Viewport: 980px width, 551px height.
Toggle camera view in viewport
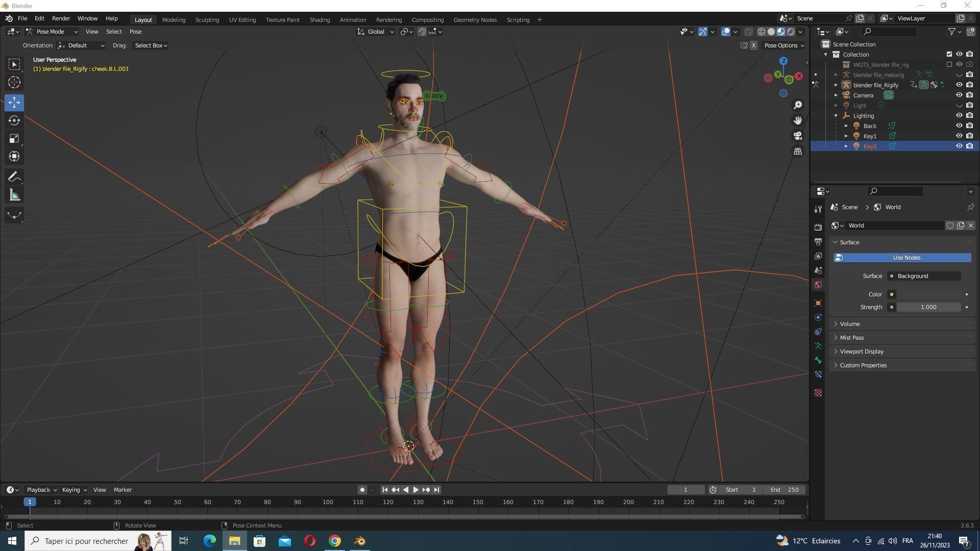(798, 136)
